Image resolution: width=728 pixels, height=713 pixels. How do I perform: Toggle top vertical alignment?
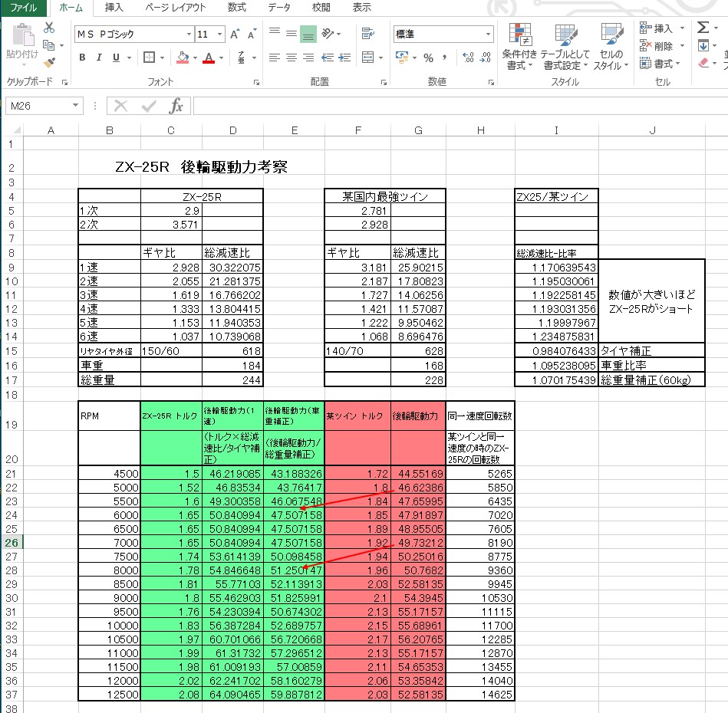tap(275, 32)
